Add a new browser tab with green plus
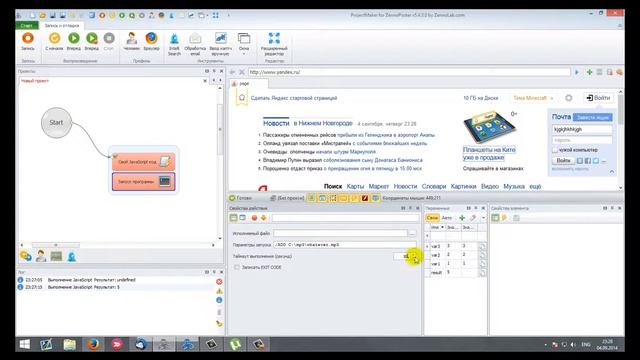Viewport: 640px width, 360px height. click(589, 72)
